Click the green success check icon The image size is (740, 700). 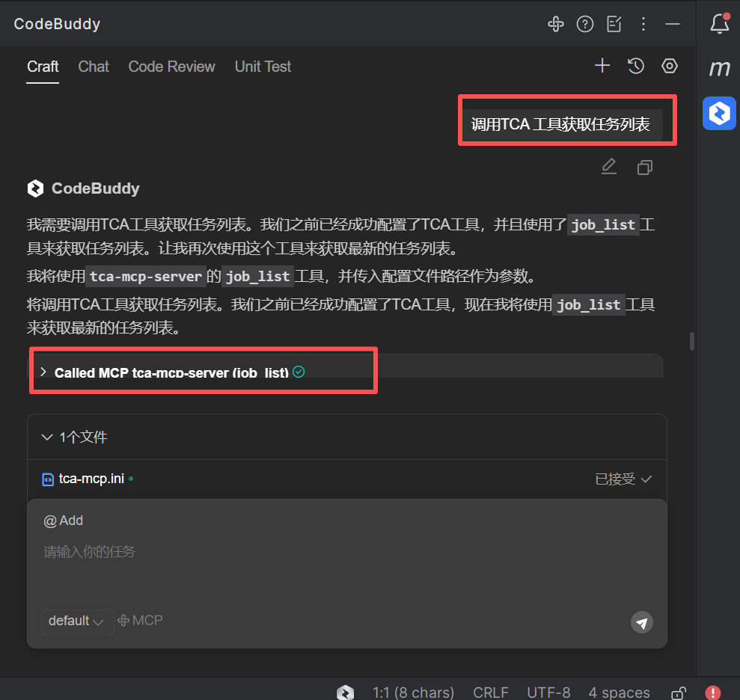pyautogui.click(x=299, y=372)
